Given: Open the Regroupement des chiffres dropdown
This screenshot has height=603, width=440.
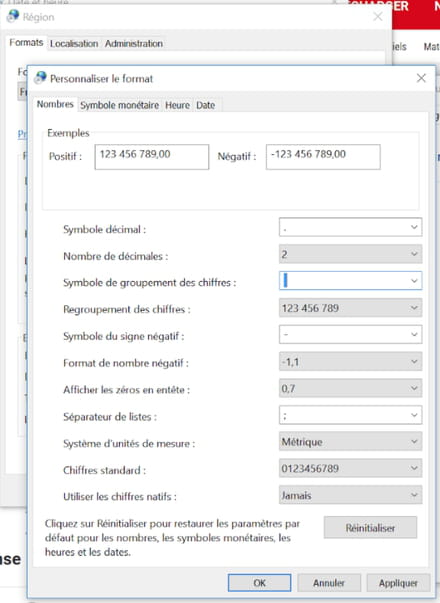Looking at the screenshot, I should [x=350, y=308].
